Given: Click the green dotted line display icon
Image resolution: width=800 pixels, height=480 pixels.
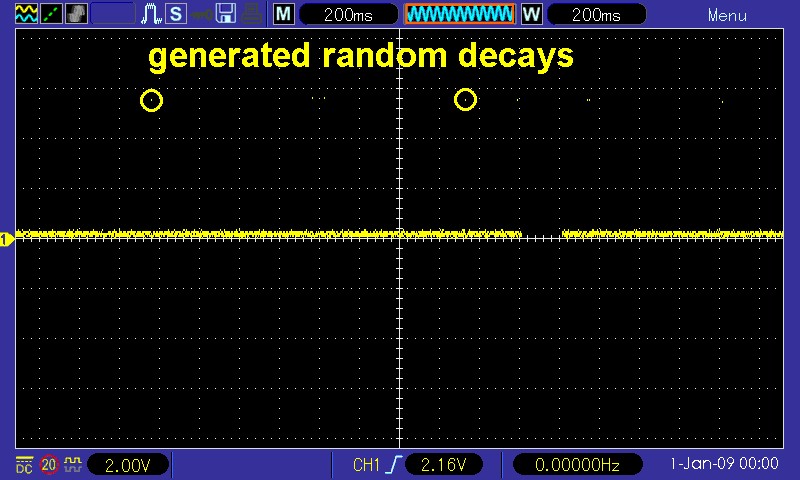Looking at the screenshot, I should pos(51,13).
